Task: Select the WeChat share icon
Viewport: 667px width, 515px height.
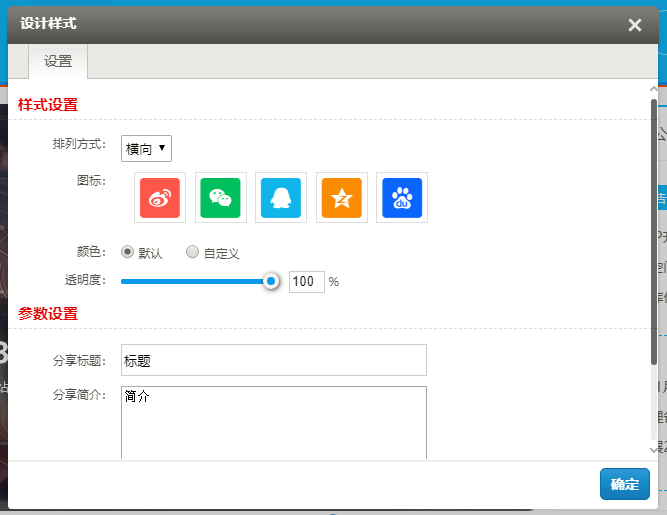Action: [x=220, y=198]
